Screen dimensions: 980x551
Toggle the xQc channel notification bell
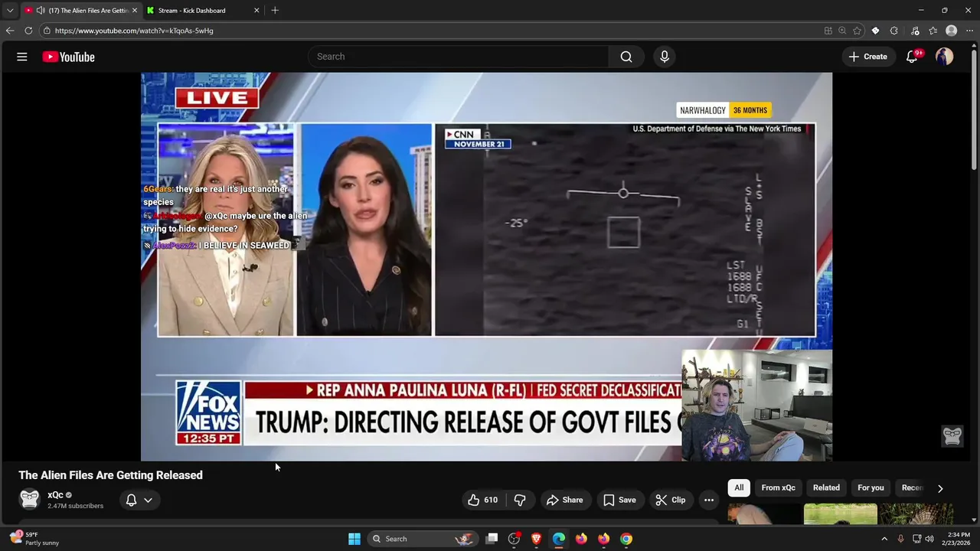(131, 500)
